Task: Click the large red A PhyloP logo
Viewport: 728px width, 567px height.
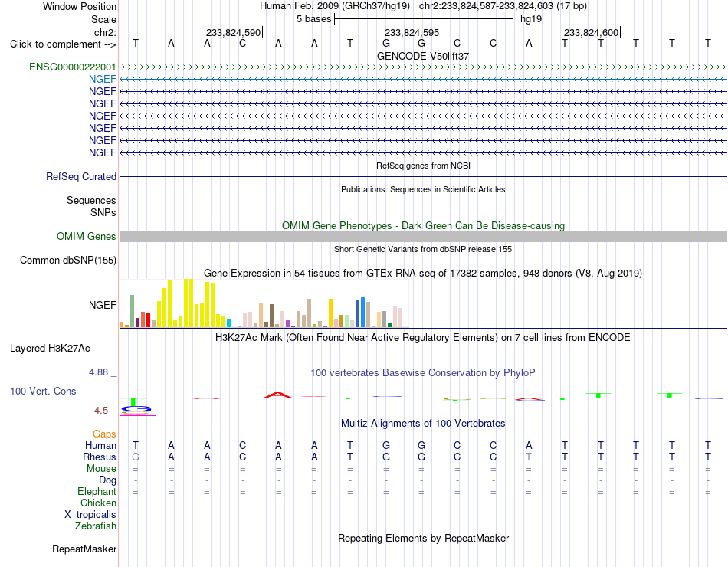Action: coord(277,395)
